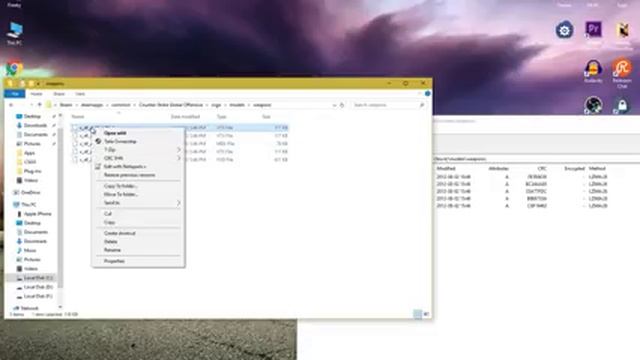Image resolution: width=640 pixels, height=360 pixels.
Task: Choose Create shortcut in context menu
Action: 138,233
